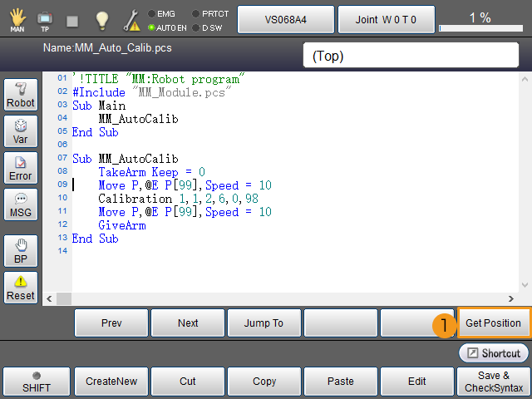532x399 pixels.
Task: Click the light bulb icon
Action: point(101,18)
